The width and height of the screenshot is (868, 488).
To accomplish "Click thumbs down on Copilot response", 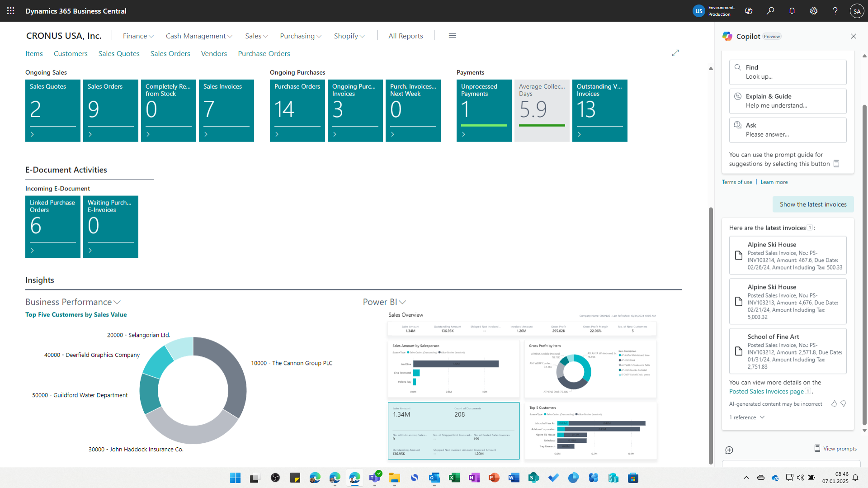I will pyautogui.click(x=843, y=403).
